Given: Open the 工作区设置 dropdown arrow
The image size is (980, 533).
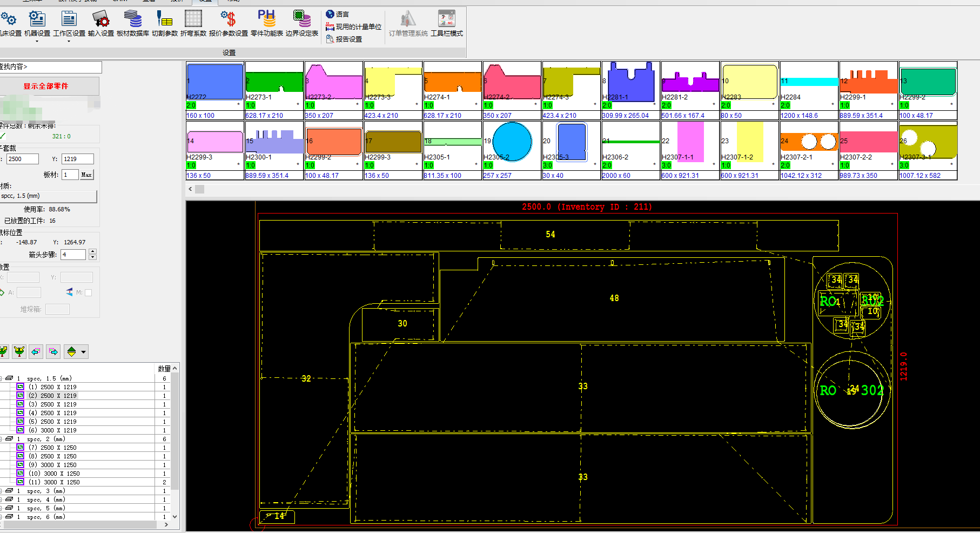Looking at the screenshot, I should (x=69, y=41).
